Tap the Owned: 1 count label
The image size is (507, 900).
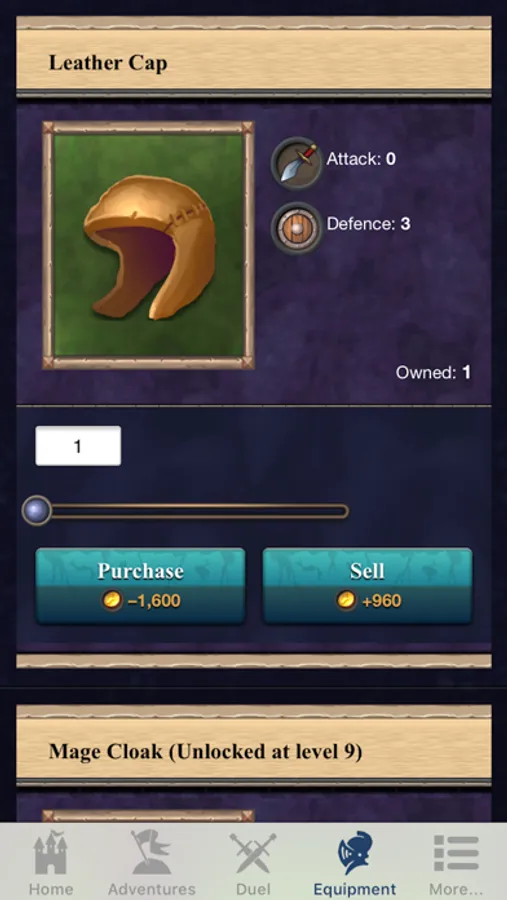[x=434, y=373]
